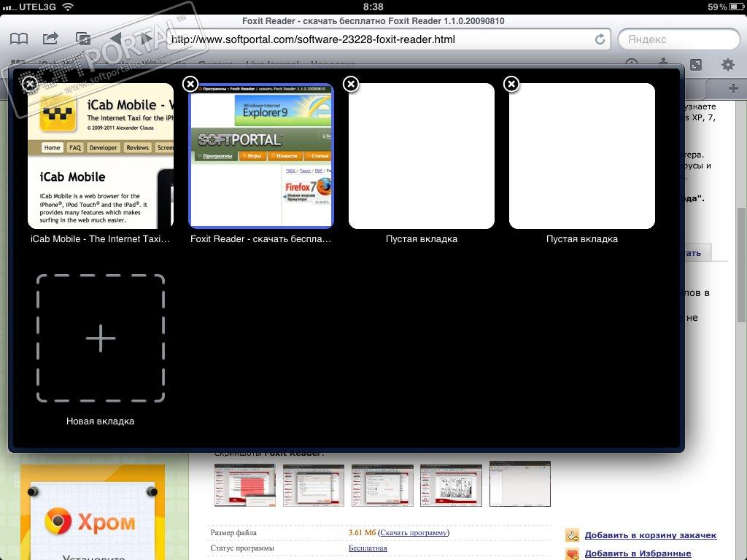Tap the 8:38 clock in status bar

point(373,7)
